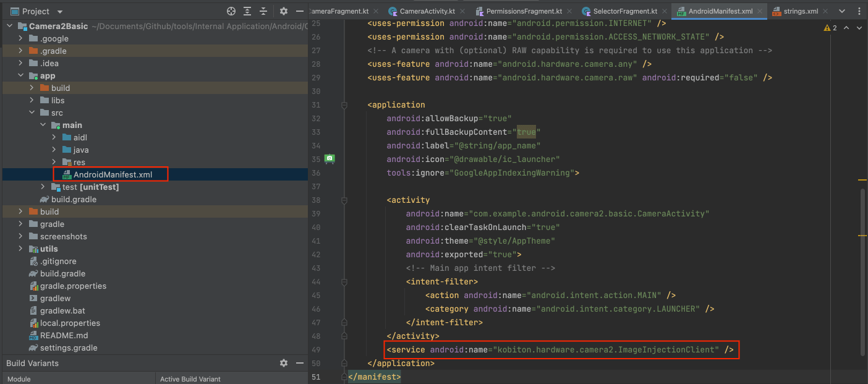Fold the application tag at line 31
Screen dimensions: 868x384
click(x=344, y=105)
